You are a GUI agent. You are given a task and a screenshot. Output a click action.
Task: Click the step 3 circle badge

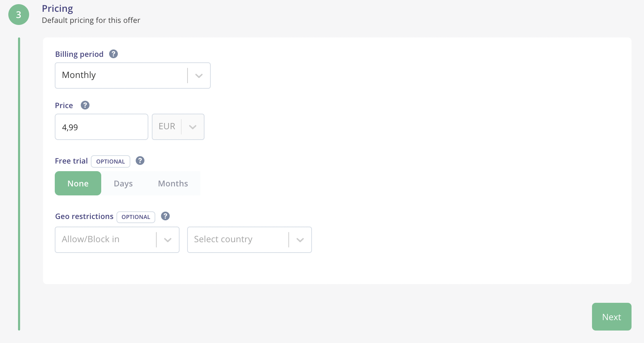coord(19,15)
